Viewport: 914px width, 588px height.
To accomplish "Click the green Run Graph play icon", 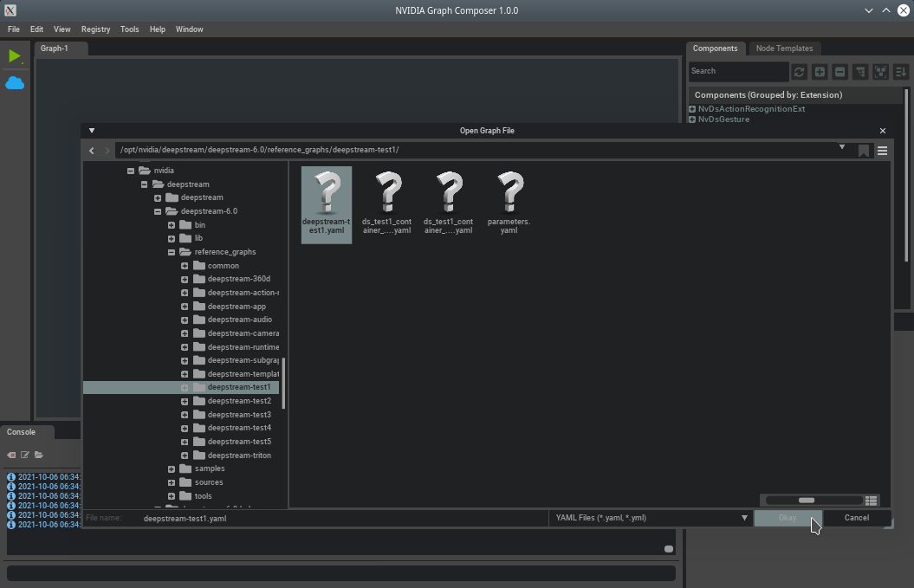I will [14, 56].
